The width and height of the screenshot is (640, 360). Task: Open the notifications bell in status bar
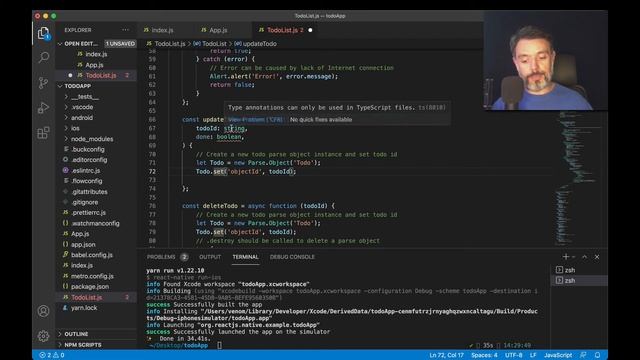tap(598, 355)
